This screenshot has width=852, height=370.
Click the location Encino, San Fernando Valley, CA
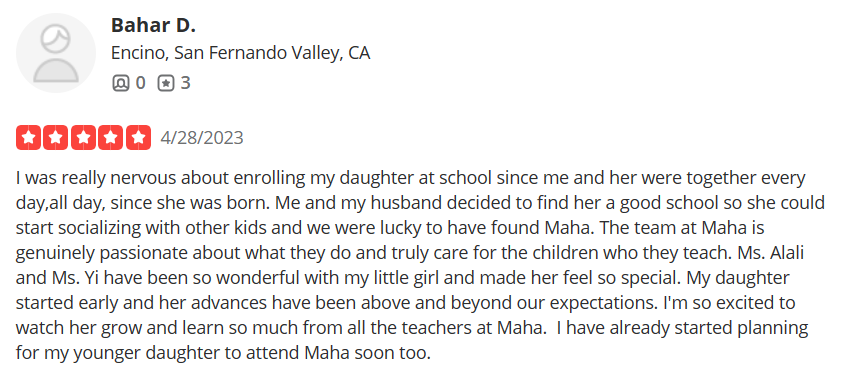(241, 53)
